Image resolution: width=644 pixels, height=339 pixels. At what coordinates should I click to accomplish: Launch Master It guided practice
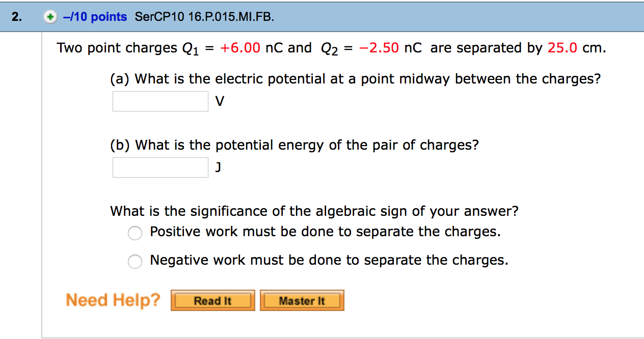[x=302, y=300]
